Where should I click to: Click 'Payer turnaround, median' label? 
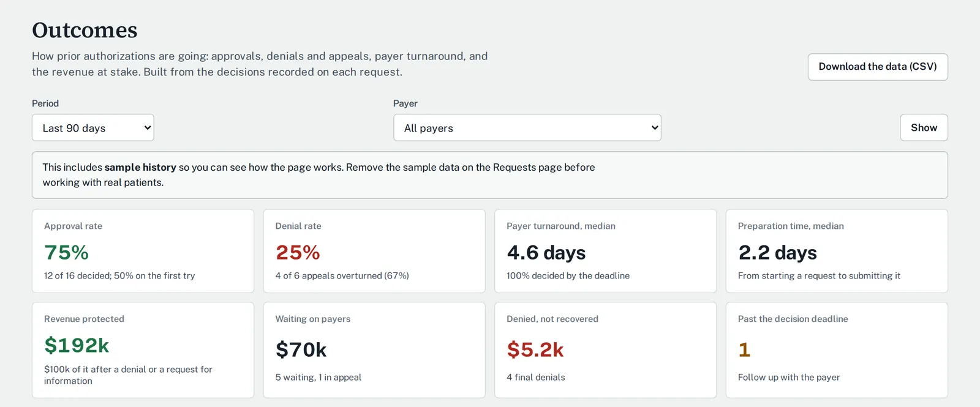[x=560, y=226]
